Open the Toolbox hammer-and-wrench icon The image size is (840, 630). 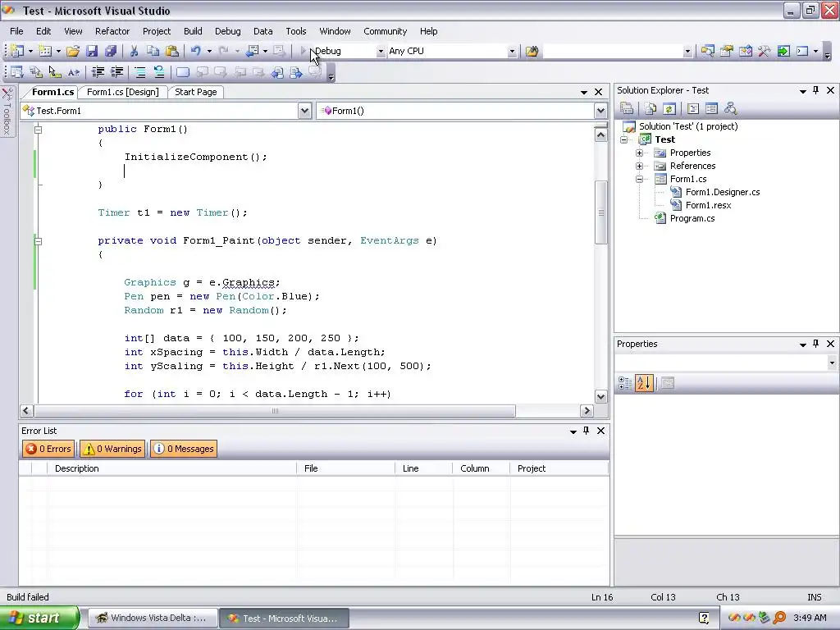tap(765, 51)
